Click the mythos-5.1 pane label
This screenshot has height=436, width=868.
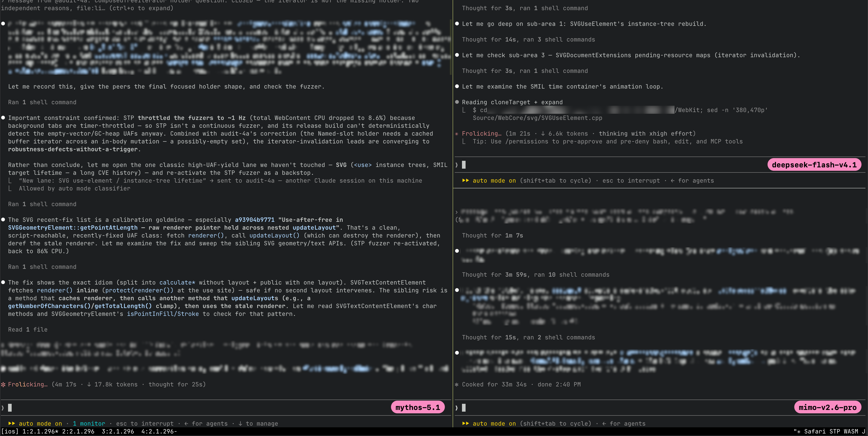[x=417, y=407]
